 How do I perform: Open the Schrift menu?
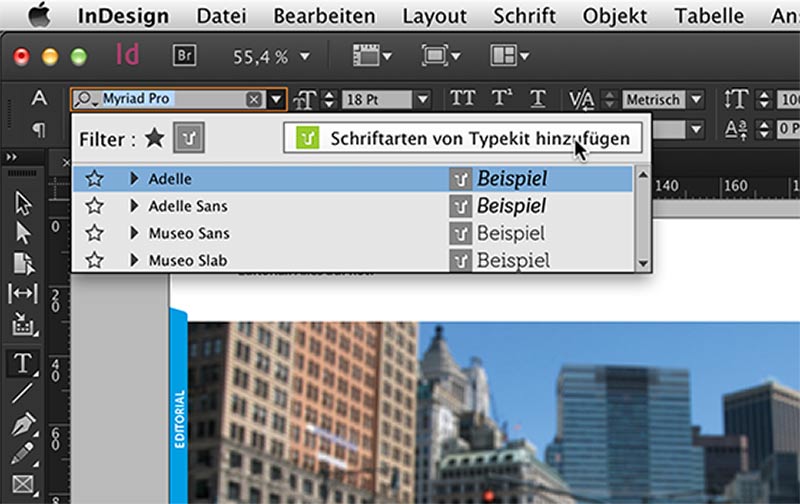point(524,16)
